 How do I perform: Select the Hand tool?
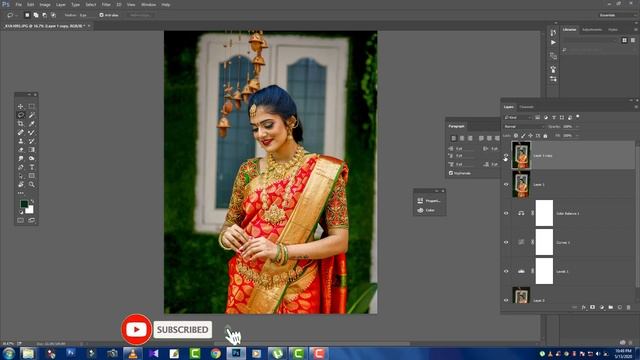20,184
